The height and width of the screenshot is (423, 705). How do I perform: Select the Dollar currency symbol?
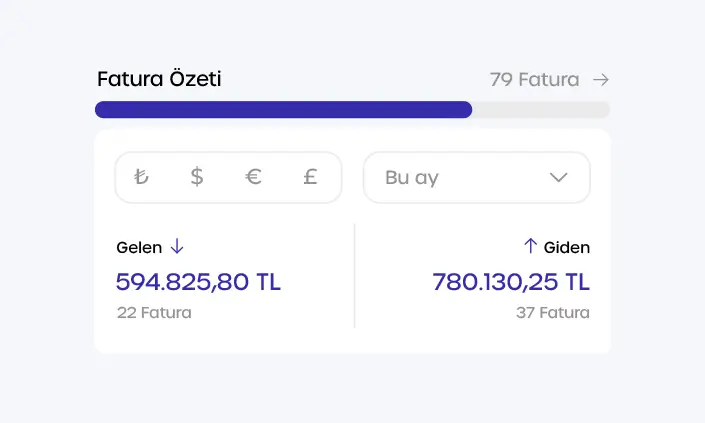click(x=197, y=178)
